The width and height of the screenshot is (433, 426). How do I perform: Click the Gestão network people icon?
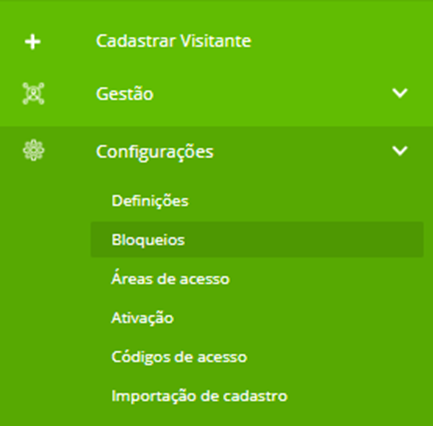tap(33, 93)
